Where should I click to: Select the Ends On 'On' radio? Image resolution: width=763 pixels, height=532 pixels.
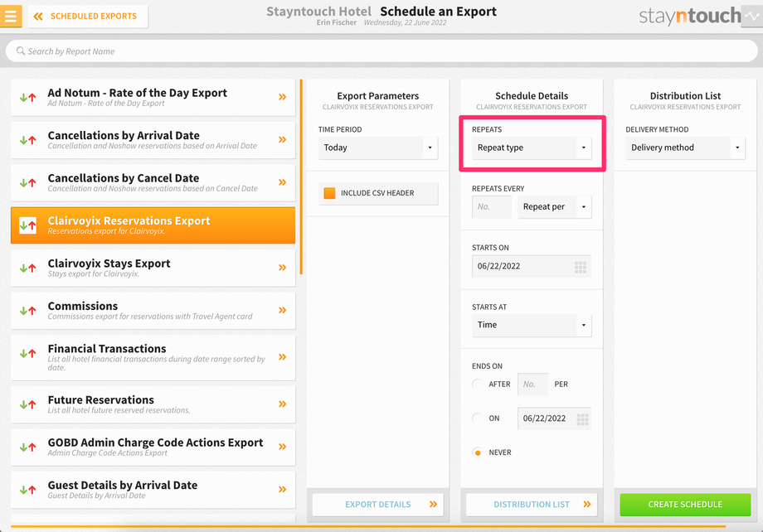[478, 418]
